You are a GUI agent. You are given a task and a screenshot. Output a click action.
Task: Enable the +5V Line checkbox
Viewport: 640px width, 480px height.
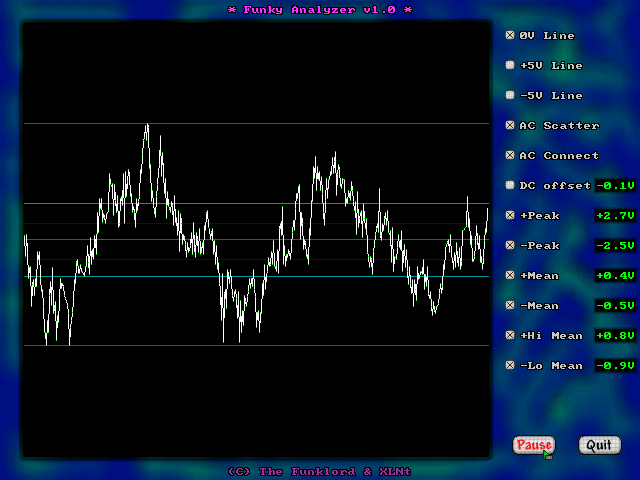[510, 66]
